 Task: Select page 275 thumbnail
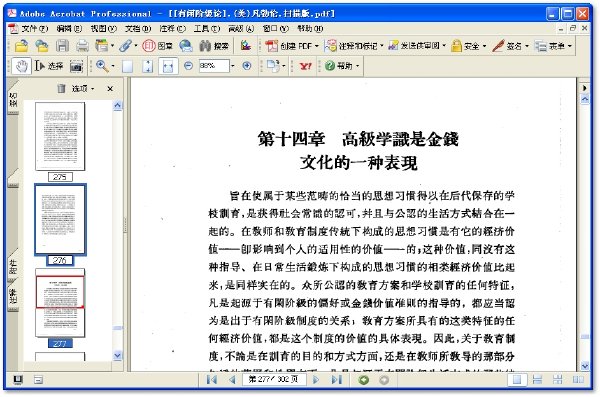click(x=60, y=136)
